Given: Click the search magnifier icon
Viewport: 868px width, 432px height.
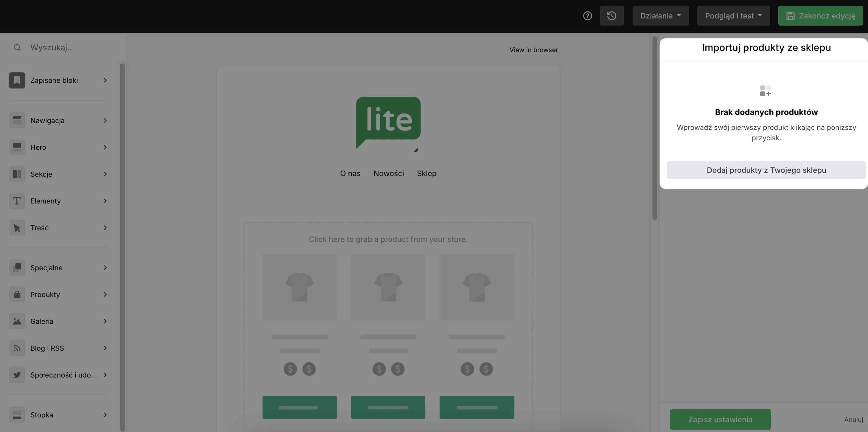Looking at the screenshot, I should (x=17, y=47).
